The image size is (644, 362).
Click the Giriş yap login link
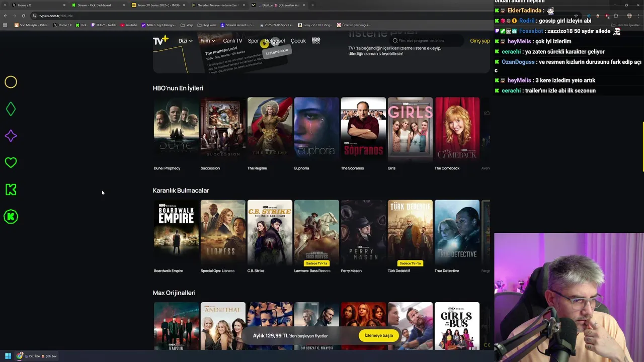click(x=480, y=41)
